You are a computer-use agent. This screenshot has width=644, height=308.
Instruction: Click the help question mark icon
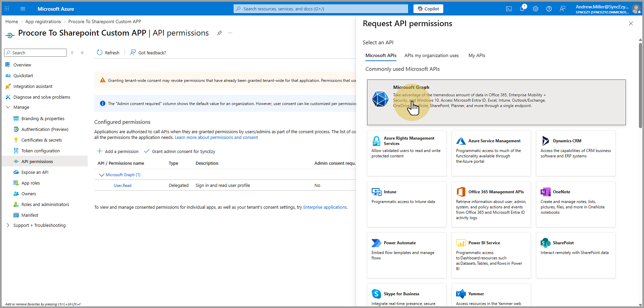click(x=549, y=9)
